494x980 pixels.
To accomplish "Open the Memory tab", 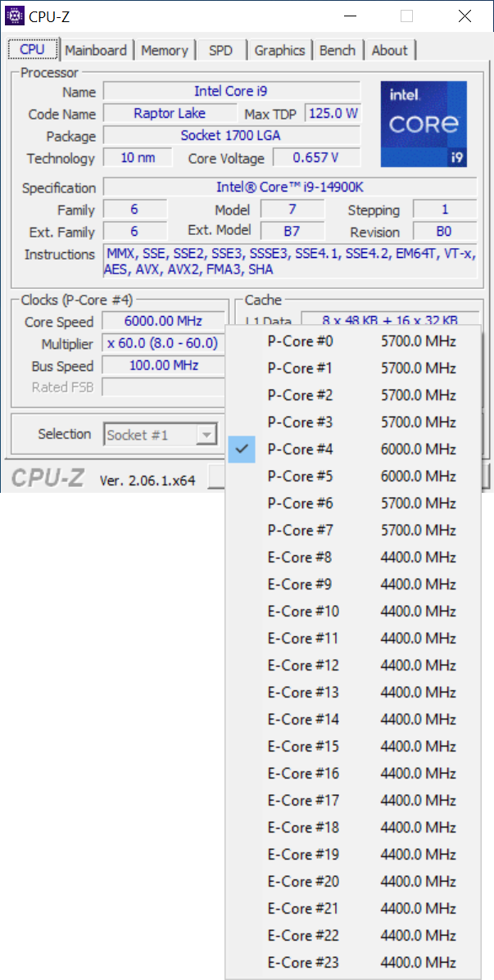I will coord(165,51).
